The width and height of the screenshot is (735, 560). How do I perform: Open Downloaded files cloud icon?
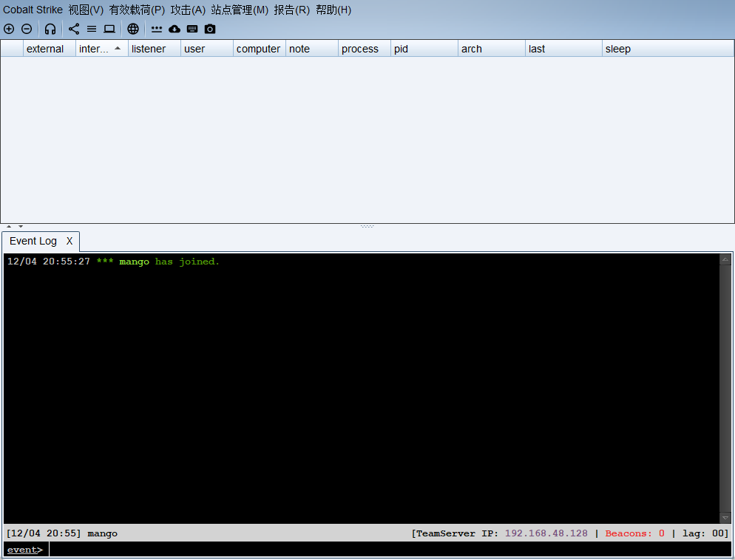tap(175, 29)
